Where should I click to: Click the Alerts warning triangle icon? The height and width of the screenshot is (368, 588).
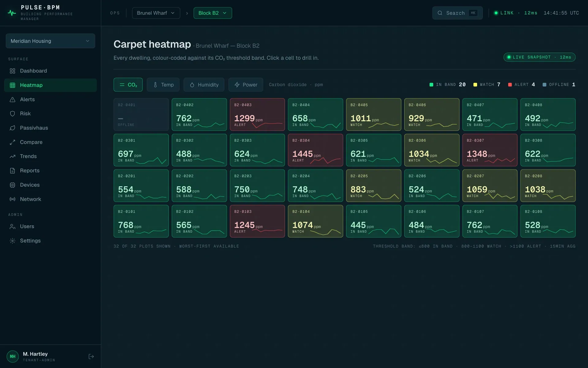tap(13, 99)
